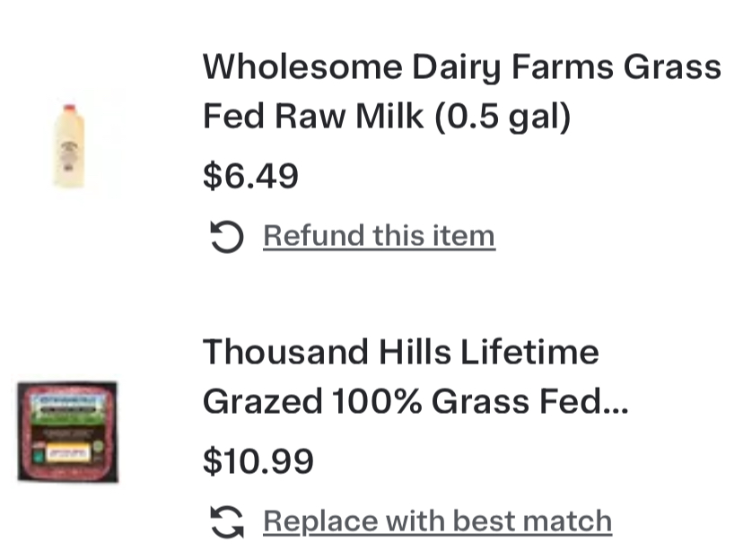Click the $6.49 milk price
The image size is (743, 560).
[x=250, y=176]
